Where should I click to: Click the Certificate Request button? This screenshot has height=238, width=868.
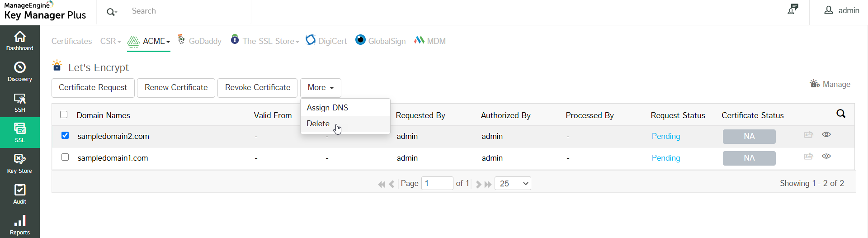pos(93,88)
